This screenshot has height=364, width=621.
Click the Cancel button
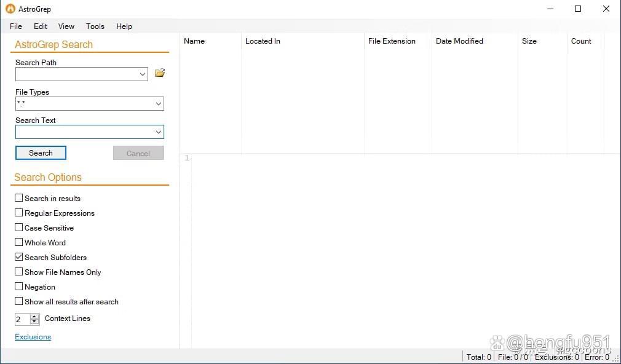(x=138, y=153)
